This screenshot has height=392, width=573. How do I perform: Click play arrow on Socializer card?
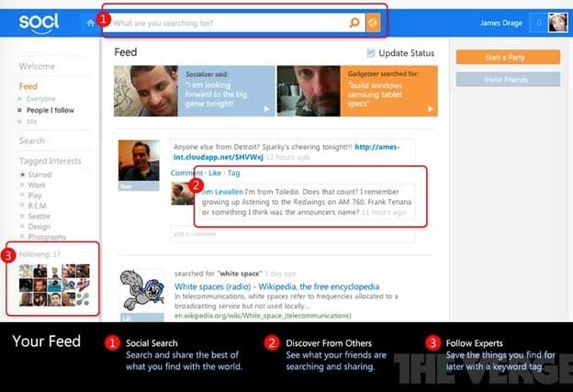pos(267,109)
